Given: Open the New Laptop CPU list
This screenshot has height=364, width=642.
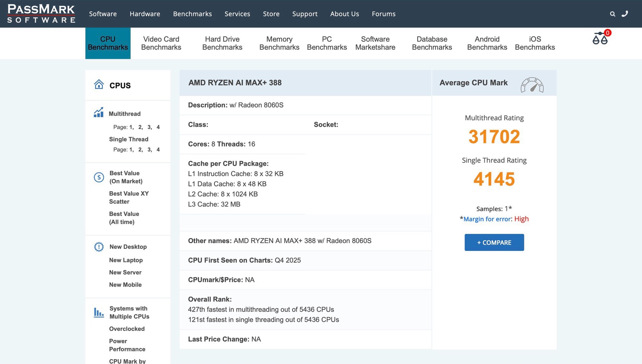Looking at the screenshot, I should coord(126,260).
